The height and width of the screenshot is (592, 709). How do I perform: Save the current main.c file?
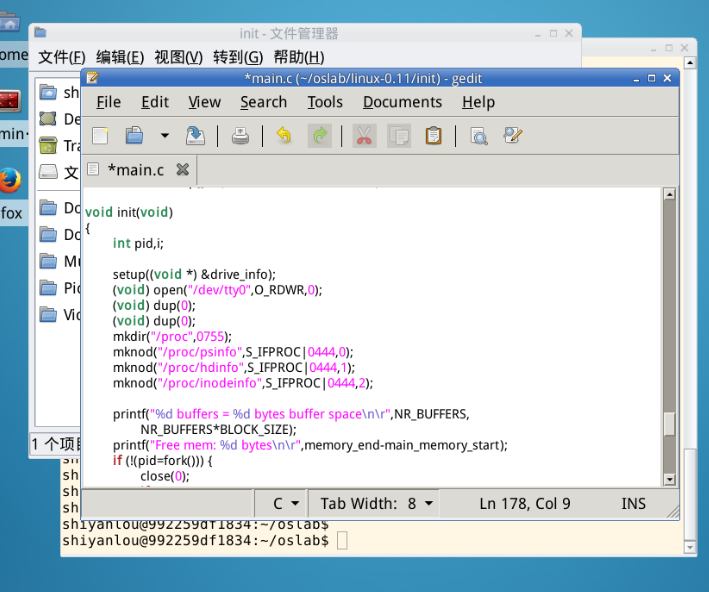coord(196,136)
